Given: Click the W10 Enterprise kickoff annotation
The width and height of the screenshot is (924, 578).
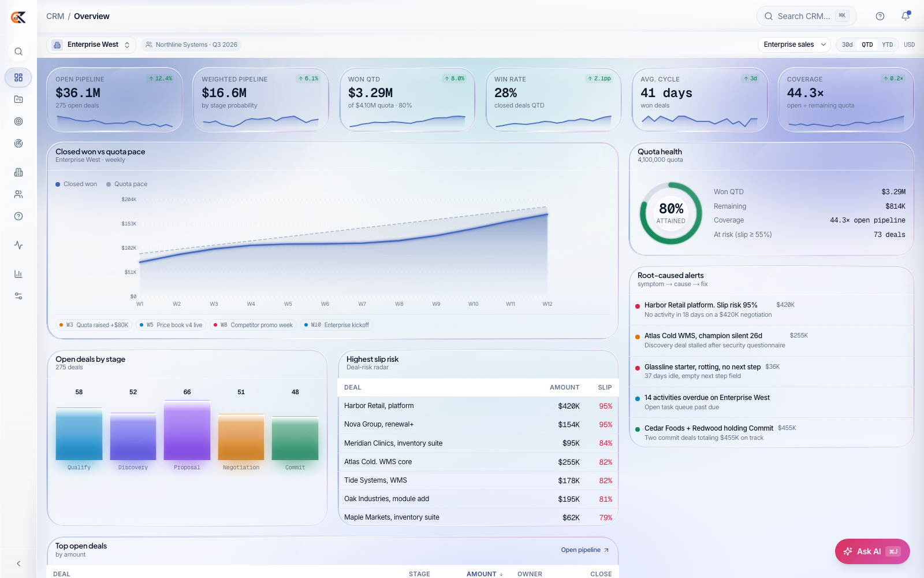Looking at the screenshot, I should click(337, 325).
